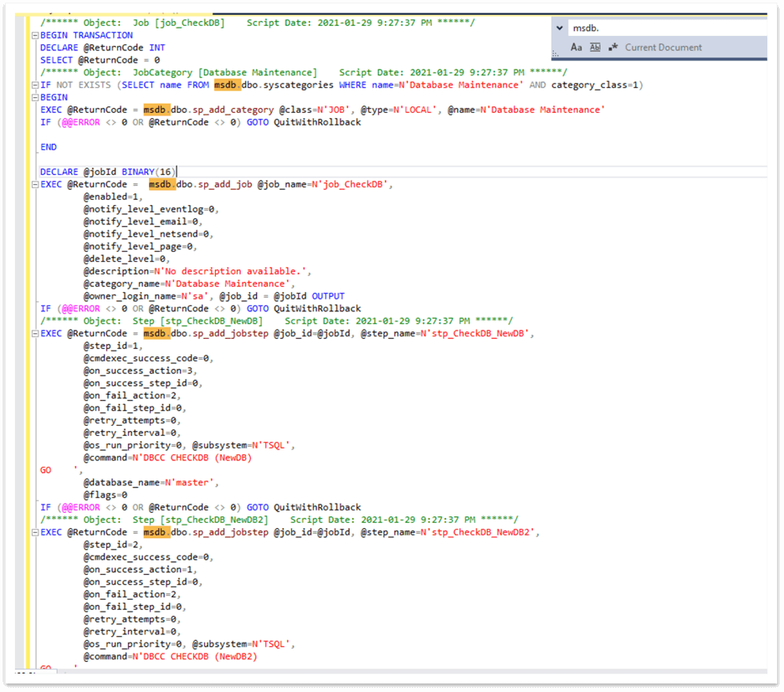Collapse the step_id=1 sp_add_jobstep block

(x=33, y=333)
